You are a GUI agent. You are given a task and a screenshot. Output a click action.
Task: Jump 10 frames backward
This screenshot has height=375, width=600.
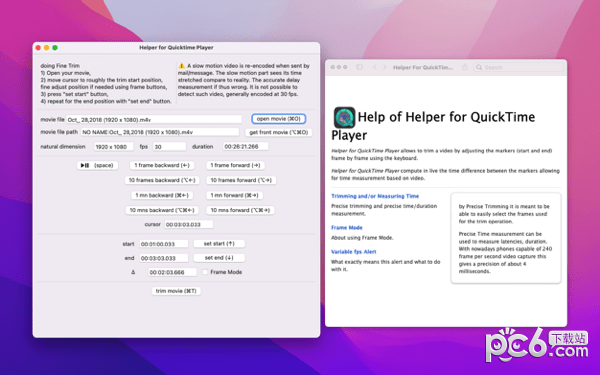pos(162,180)
